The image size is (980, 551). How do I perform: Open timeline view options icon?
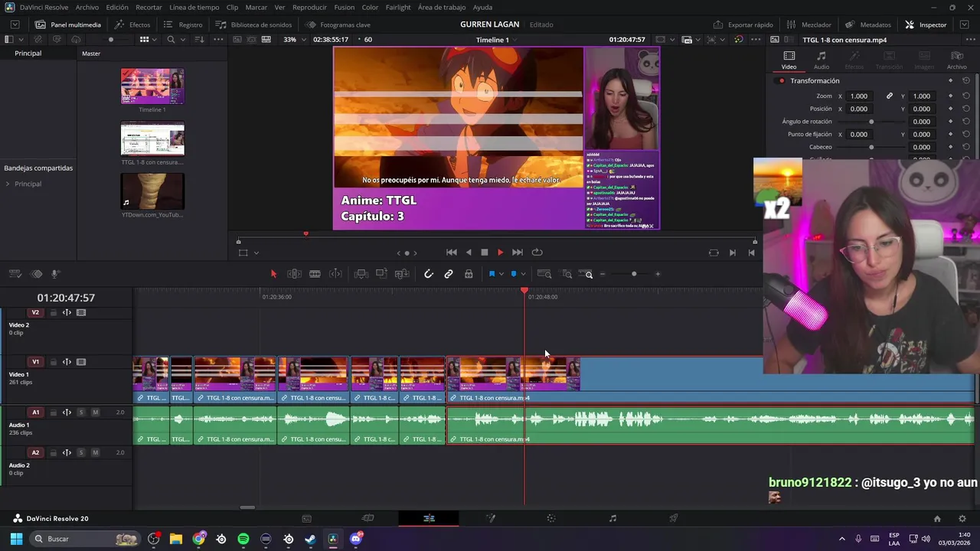tap(15, 274)
